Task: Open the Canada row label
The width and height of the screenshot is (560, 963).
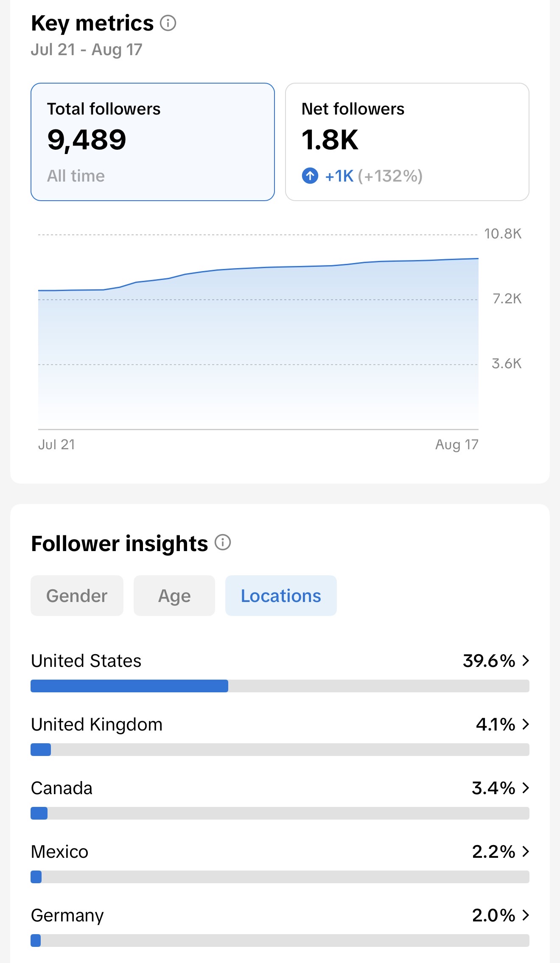Action: (62, 788)
